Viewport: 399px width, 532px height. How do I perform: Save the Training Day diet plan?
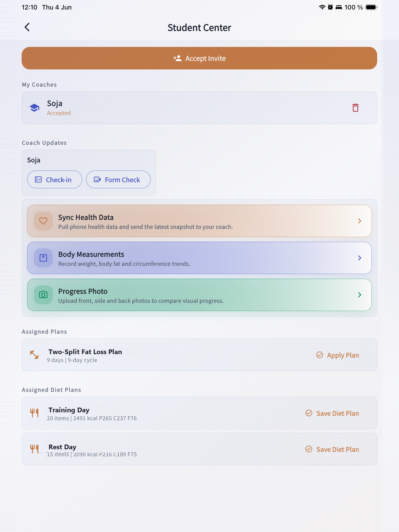(332, 413)
